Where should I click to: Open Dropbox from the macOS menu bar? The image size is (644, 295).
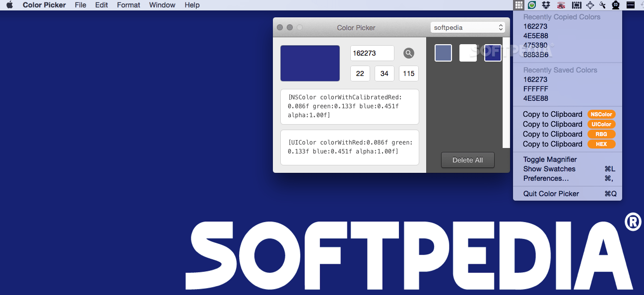pos(545,5)
